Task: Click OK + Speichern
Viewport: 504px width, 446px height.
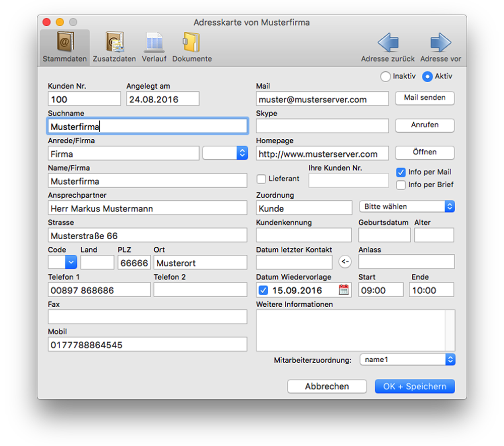Action: [x=415, y=386]
